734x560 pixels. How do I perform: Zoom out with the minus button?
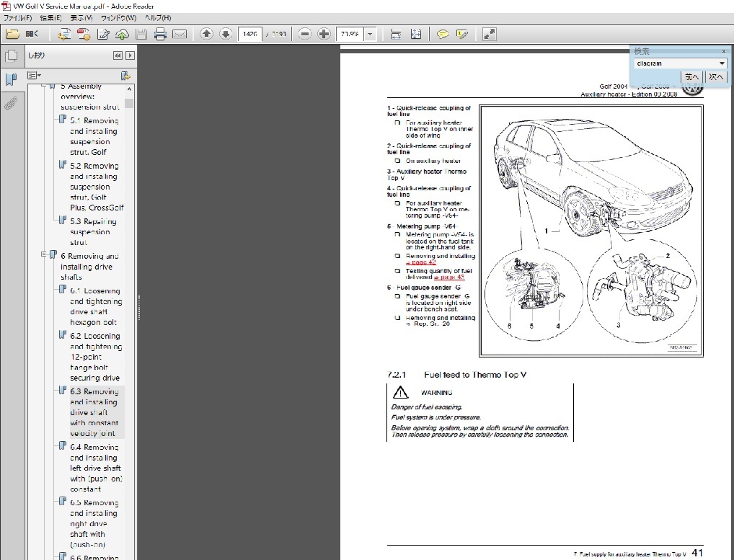(304, 34)
